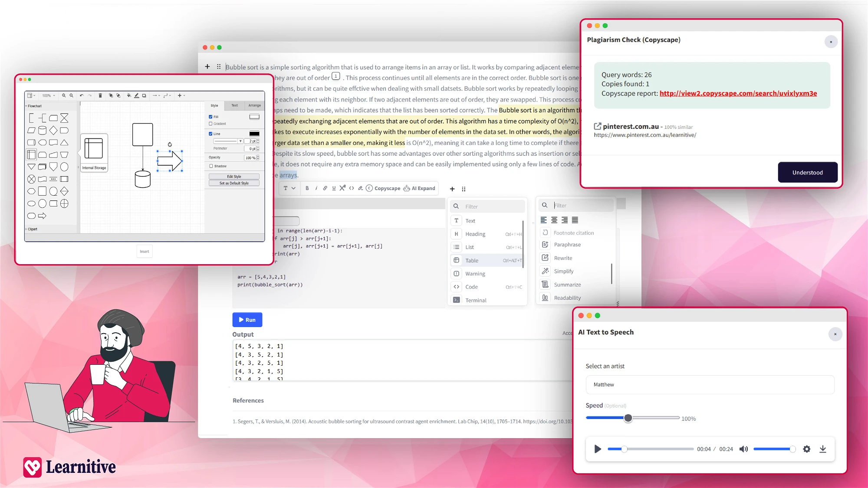This screenshot has width=868, height=488.
Task: Open the black line color swatch
Action: [254, 134]
